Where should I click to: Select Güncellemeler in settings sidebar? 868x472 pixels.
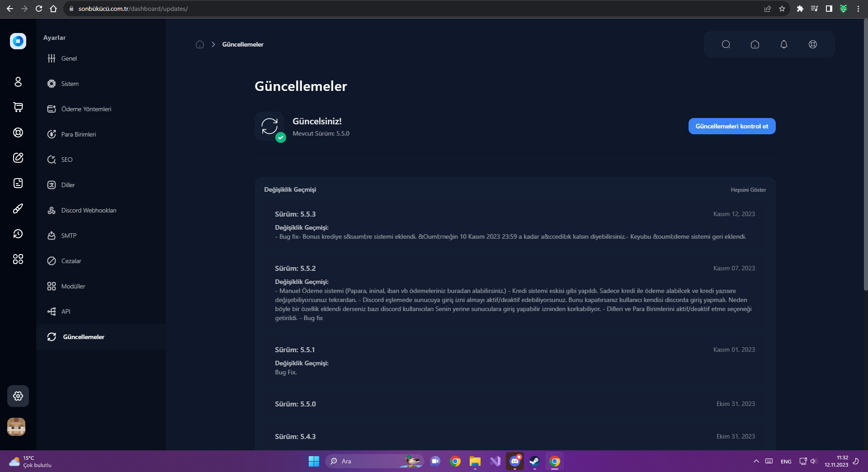101,337
